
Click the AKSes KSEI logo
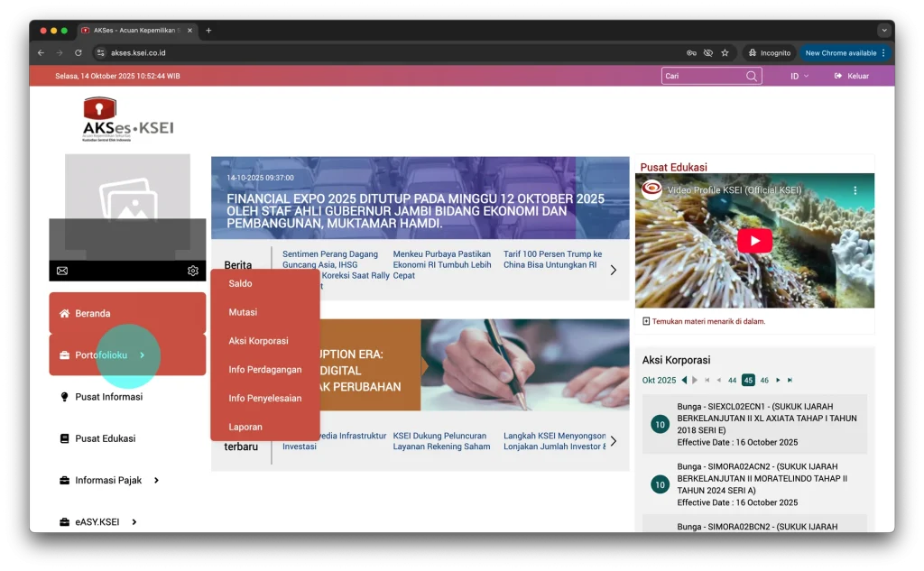pyautogui.click(x=127, y=120)
